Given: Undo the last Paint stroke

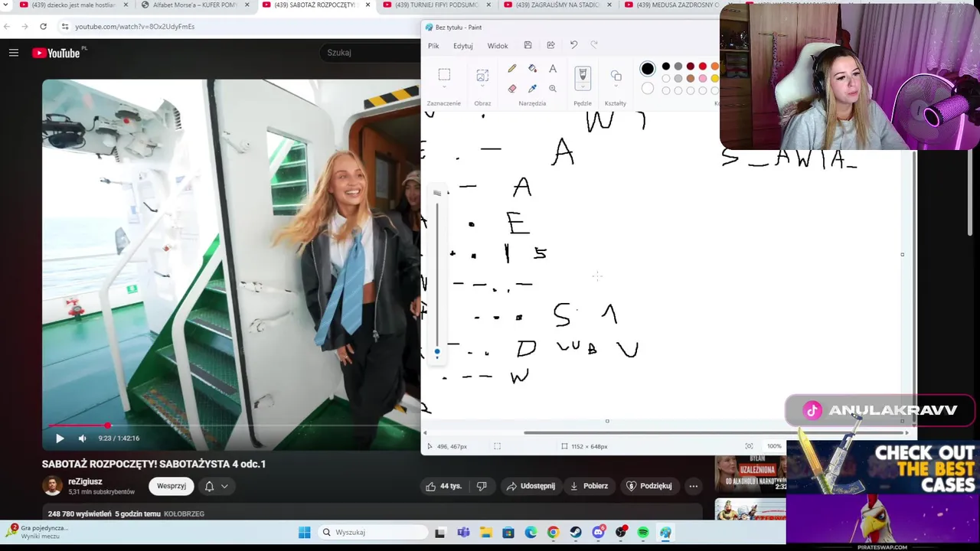Looking at the screenshot, I should (x=573, y=45).
